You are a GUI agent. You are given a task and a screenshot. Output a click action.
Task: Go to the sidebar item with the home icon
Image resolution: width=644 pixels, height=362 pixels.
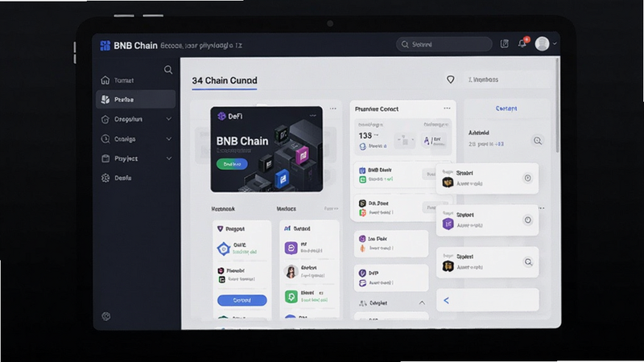(x=135, y=80)
